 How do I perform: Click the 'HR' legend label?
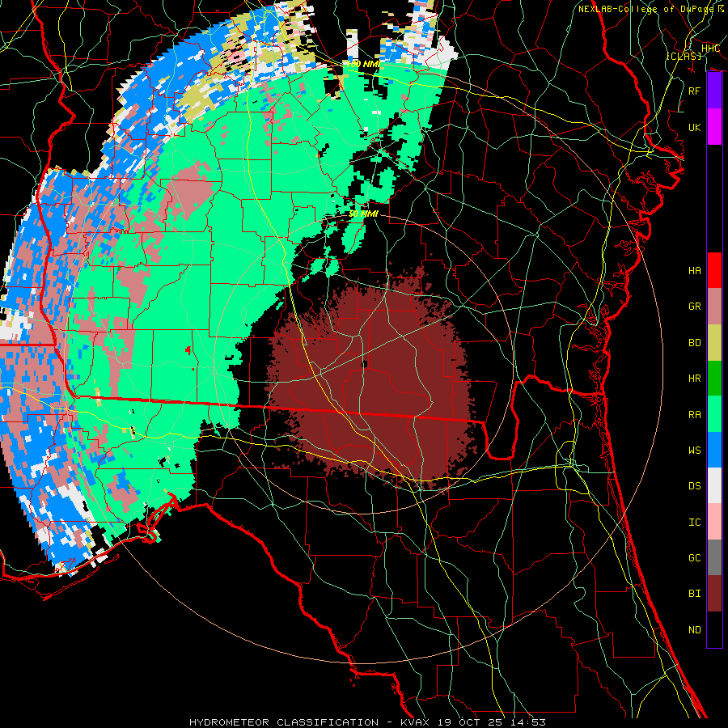point(695,379)
